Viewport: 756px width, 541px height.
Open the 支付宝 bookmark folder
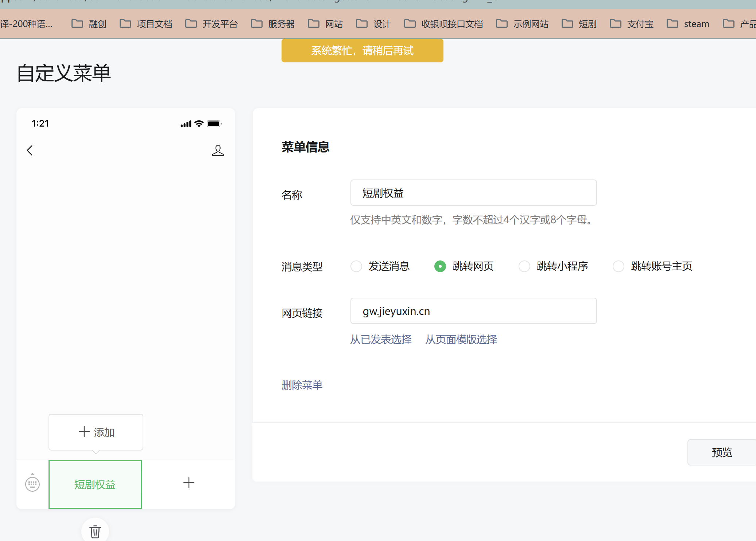pyautogui.click(x=632, y=24)
